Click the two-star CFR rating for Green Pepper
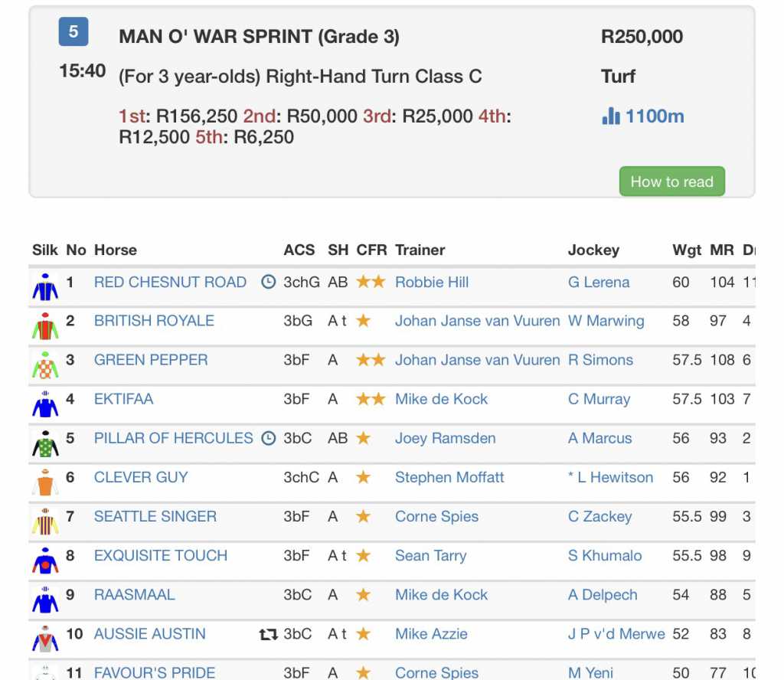Viewport: 784px width, 680px height. (371, 360)
